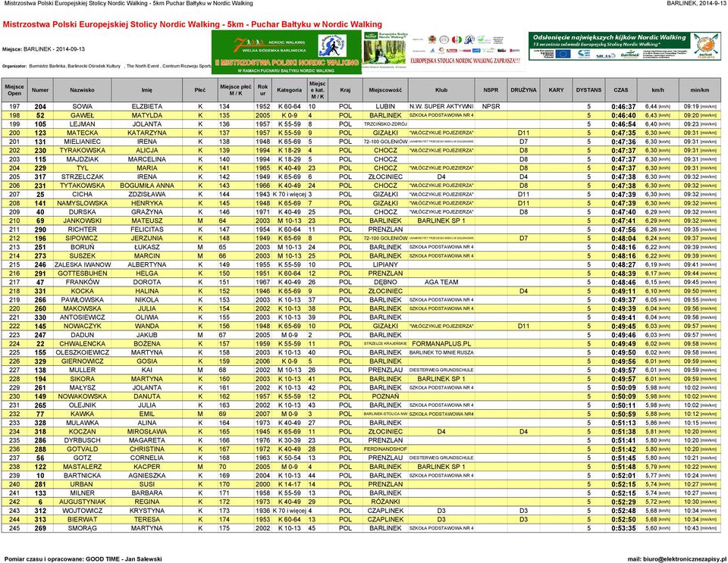
Task: Click the Imię column header
Action: point(146,90)
